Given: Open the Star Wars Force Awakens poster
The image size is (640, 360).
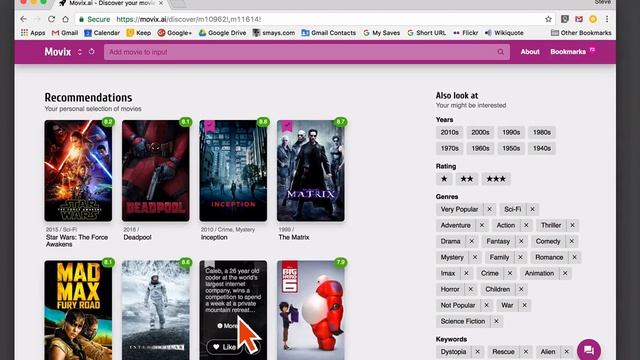Looking at the screenshot, I should click(x=78, y=171).
